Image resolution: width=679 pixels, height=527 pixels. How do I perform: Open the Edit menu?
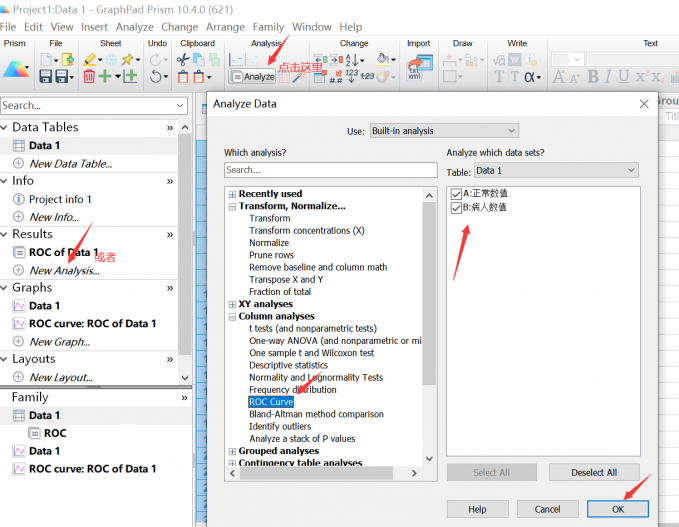click(x=33, y=27)
